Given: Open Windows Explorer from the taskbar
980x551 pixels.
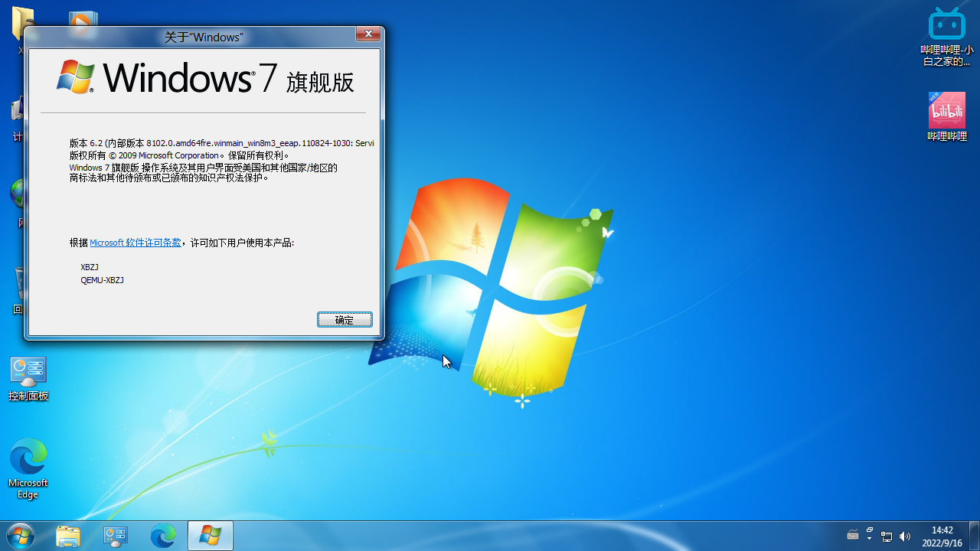Looking at the screenshot, I should click(68, 536).
